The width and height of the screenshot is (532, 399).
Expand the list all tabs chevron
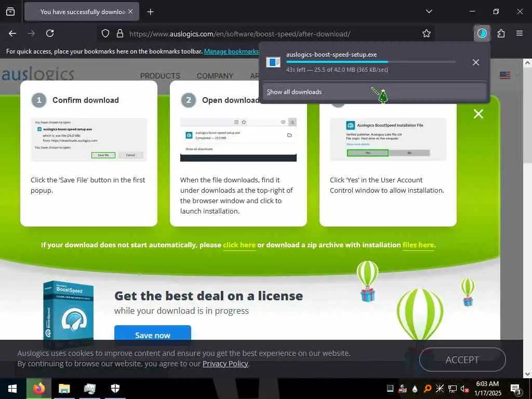(x=429, y=11)
